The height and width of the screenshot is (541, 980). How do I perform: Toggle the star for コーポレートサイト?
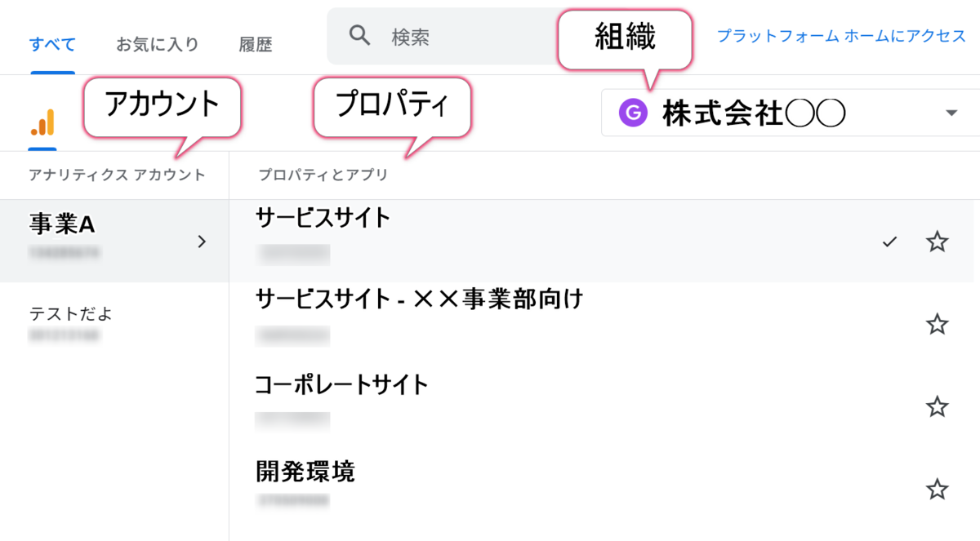(938, 406)
